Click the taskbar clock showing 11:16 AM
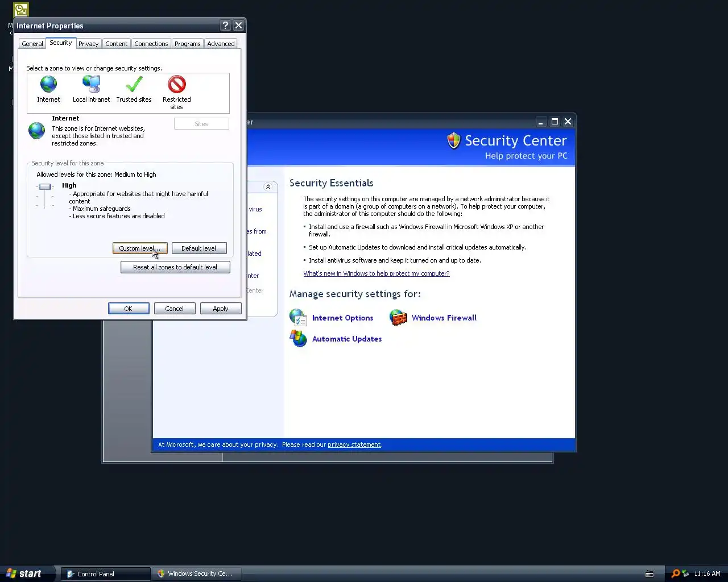This screenshot has width=728, height=582. (x=707, y=573)
